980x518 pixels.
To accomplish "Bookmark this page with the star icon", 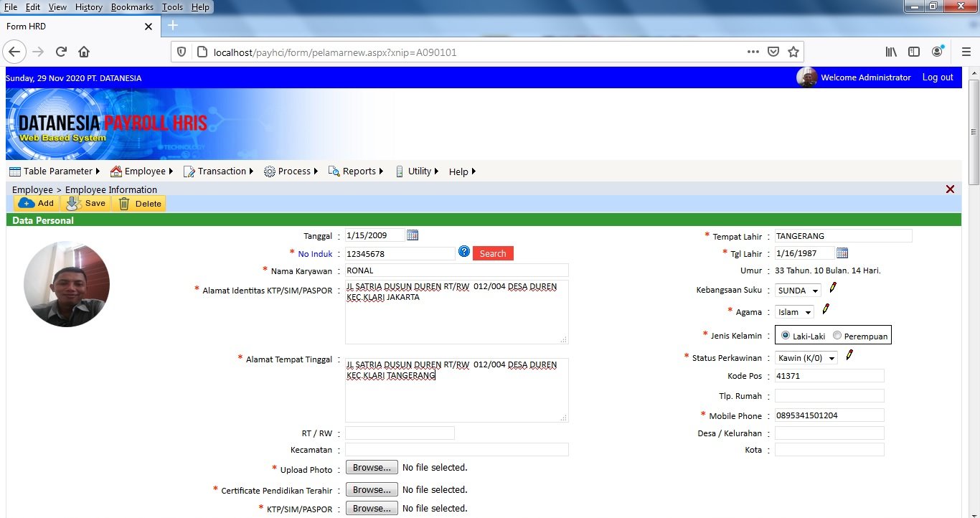I will pos(793,52).
